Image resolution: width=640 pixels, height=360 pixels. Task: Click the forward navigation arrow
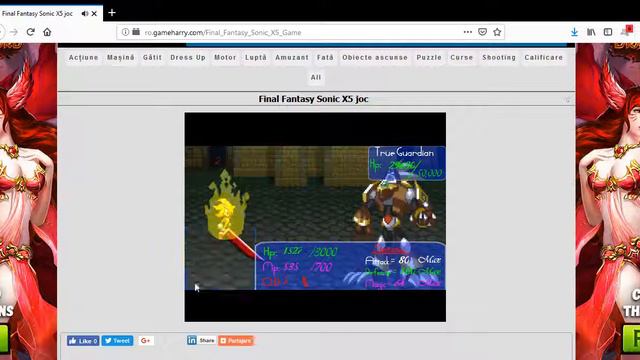pos(14,32)
